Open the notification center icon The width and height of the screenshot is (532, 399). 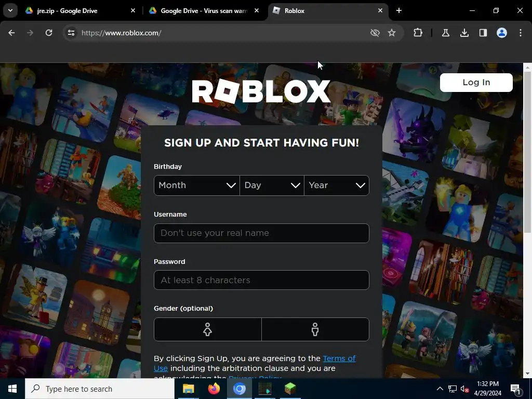[x=516, y=389]
